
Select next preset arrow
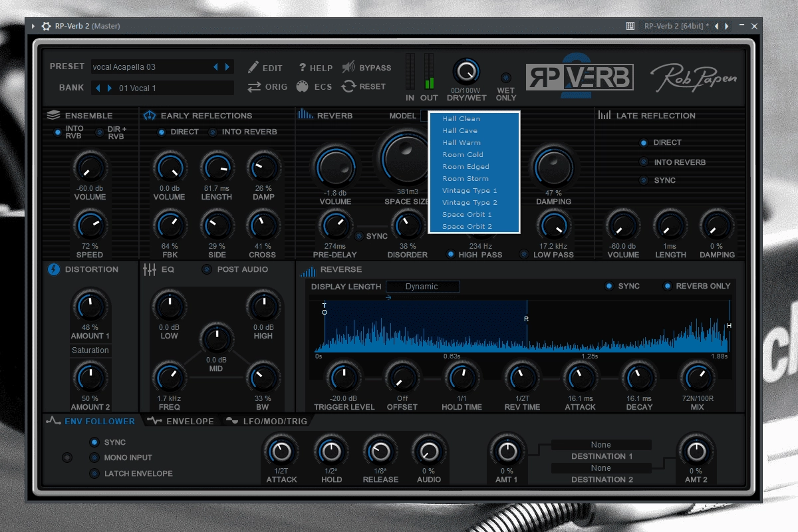(227, 67)
